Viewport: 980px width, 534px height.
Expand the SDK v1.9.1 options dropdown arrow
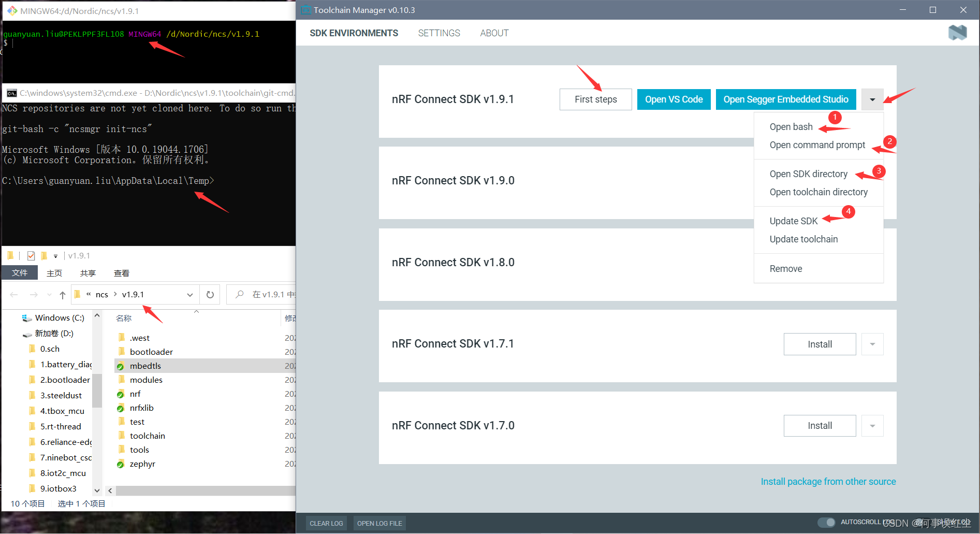tap(872, 99)
